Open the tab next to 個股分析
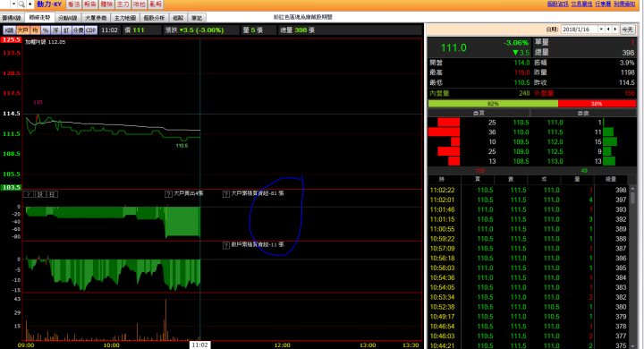This screenshot has height=349, width=644. [x=178, y=18]
